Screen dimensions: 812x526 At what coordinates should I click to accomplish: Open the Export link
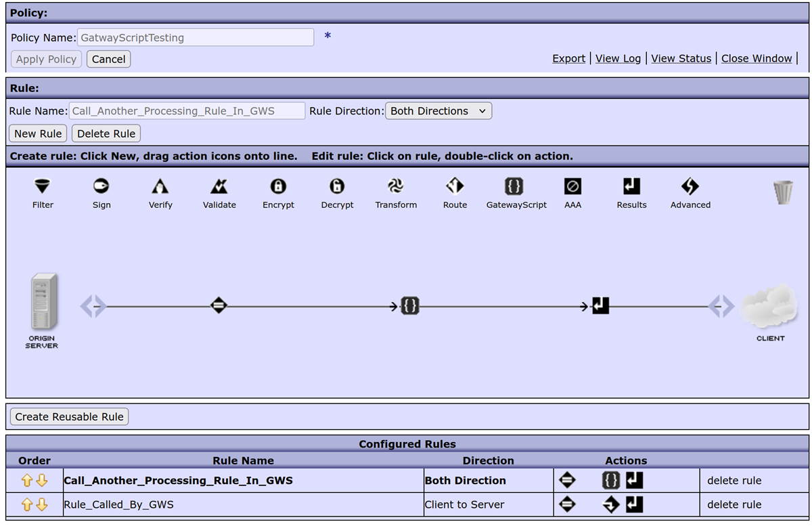pyautogui.click(x=569, y=58)
